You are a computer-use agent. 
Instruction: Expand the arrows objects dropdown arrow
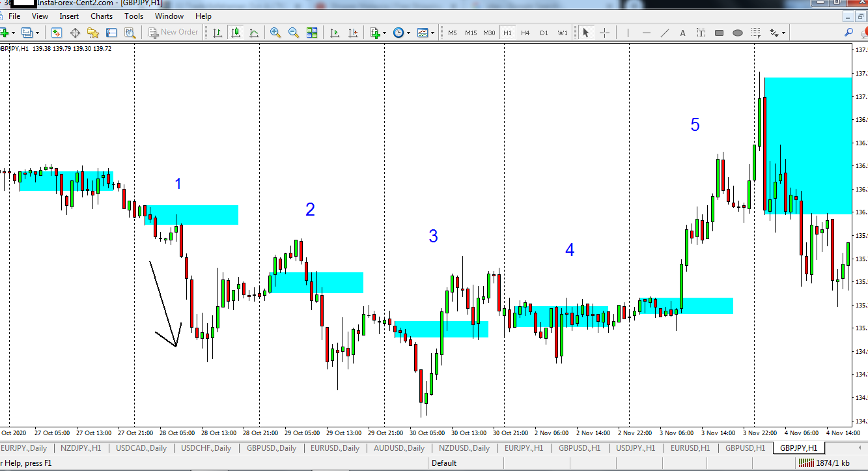pyautogui.click(x=784, y=33)
